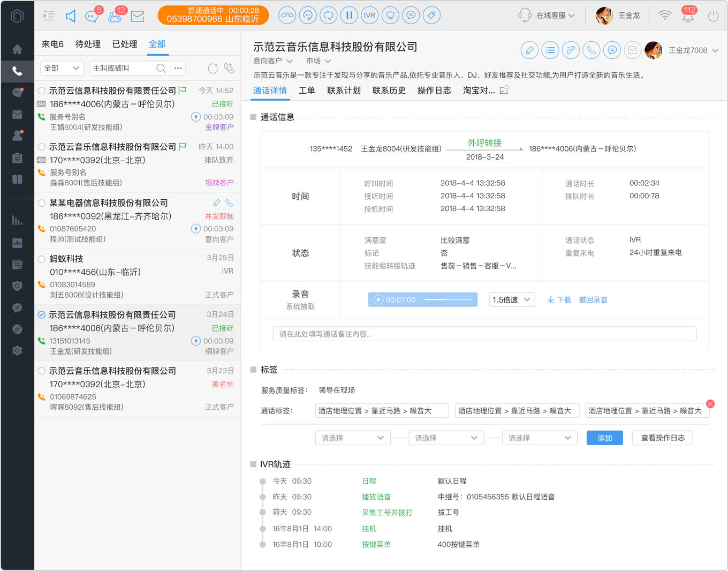Image resolution: width=728 pixels, height=571 pixels.
Task: Expand the 意向客户 dropdown
Action: 273,61
